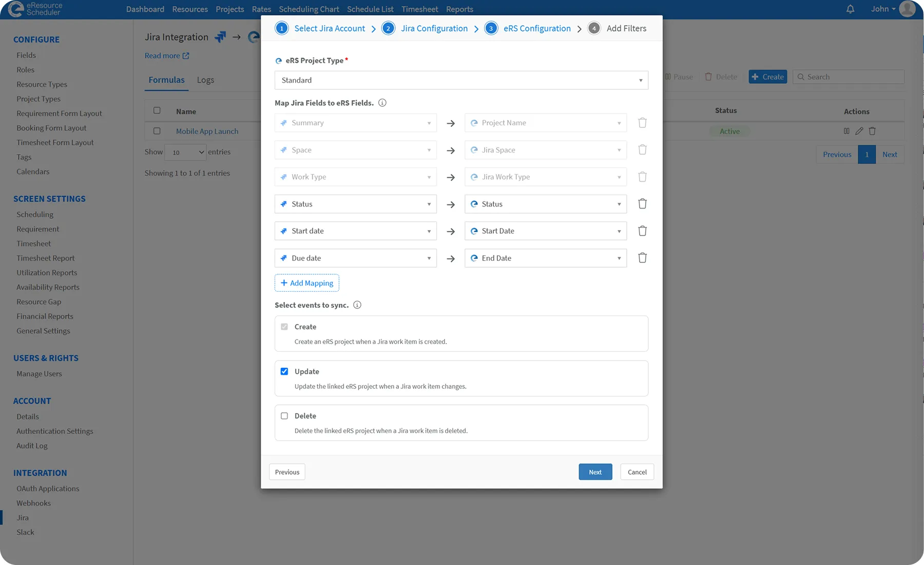Open the Jira Status field dropdown

click(x=356, y=204)
